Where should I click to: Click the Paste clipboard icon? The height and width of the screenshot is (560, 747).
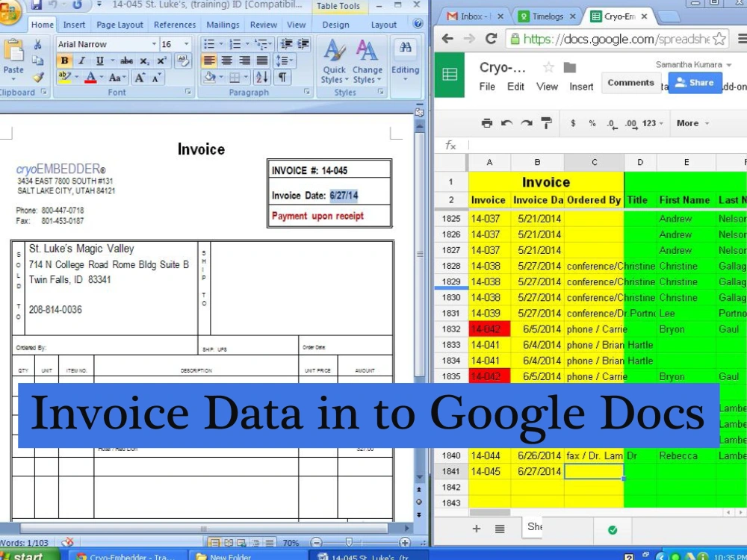click(x=13, y=52)
